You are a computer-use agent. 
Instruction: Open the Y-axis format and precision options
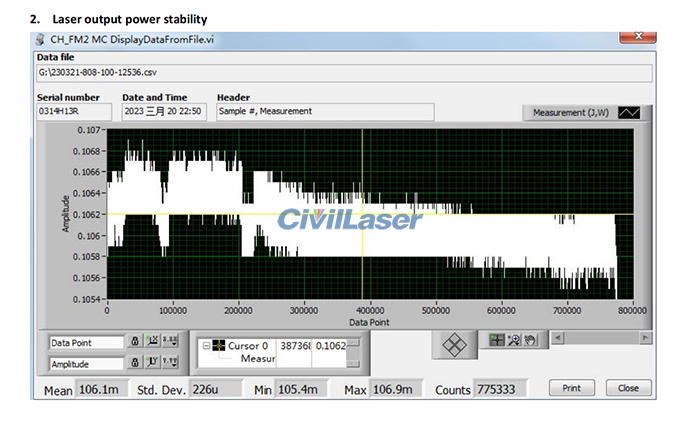pyautogui.click(x=170, y=363)
